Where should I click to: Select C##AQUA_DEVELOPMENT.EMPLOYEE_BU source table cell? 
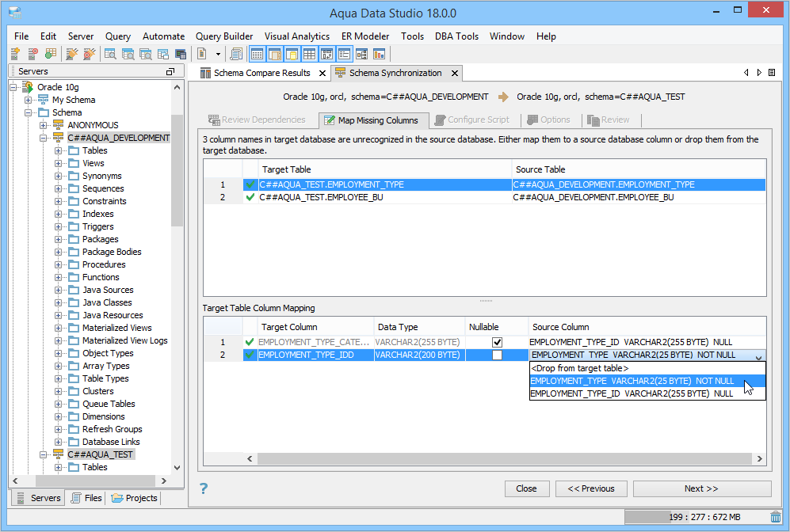point(639,197)
